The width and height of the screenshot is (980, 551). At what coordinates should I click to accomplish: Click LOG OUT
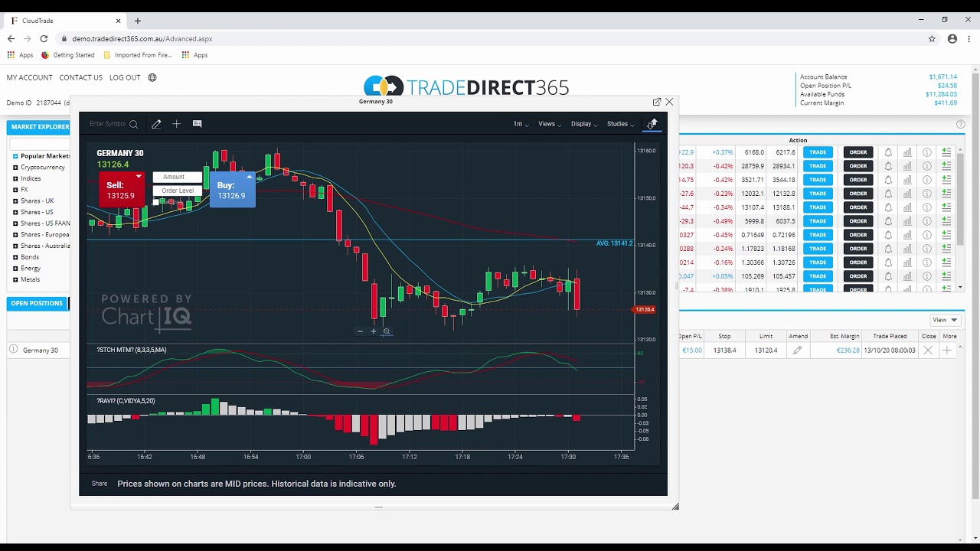coord(125,77)
